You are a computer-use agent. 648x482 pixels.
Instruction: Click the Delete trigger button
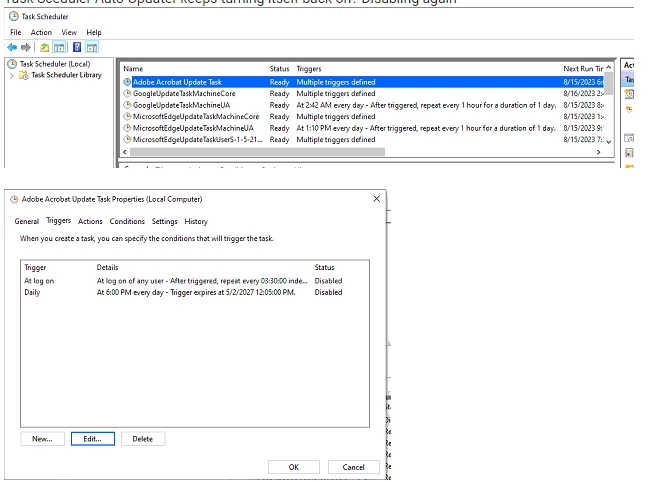(x=143, y=439)
